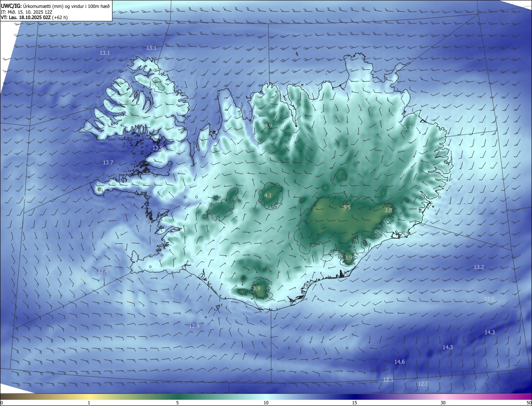Click the valid time text "VT: Lau. 18.10.2025 02Z (+62 h)"
This screenshot has width=532, height=406.
coord(34,17)
